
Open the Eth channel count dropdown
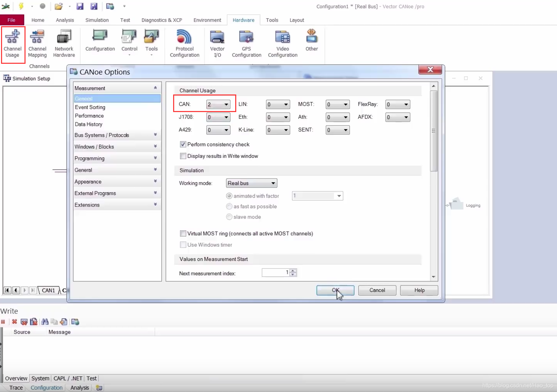pos(278,117)
